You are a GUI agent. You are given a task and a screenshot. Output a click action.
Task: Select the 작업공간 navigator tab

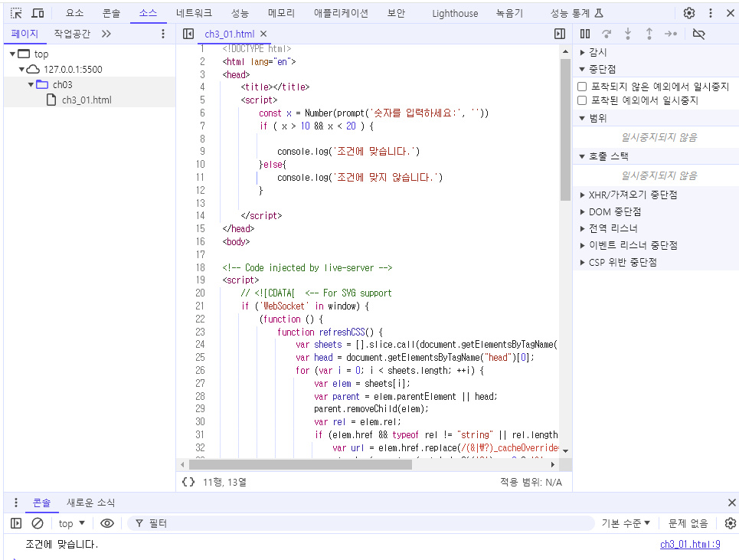(x=72, y=34)
